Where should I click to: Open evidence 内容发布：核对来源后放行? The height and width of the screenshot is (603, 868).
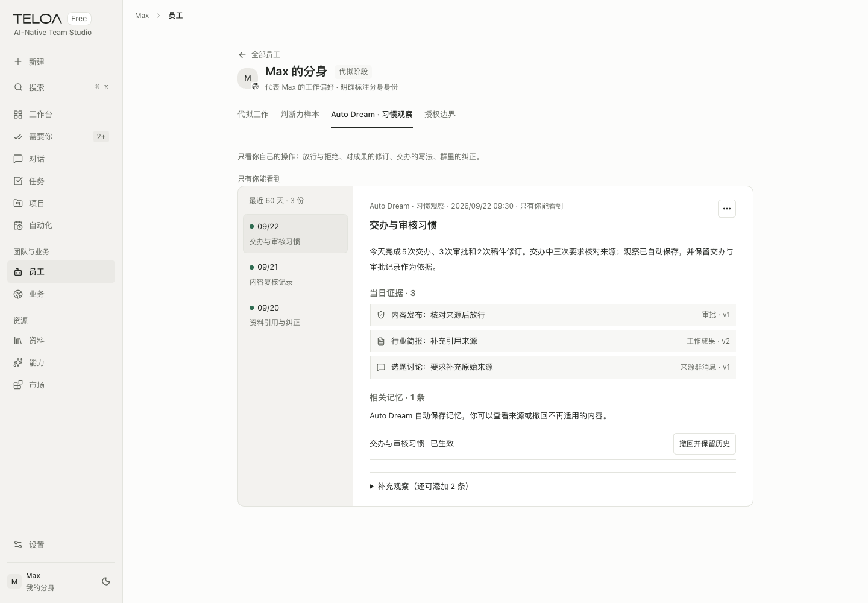coord(553,315)
